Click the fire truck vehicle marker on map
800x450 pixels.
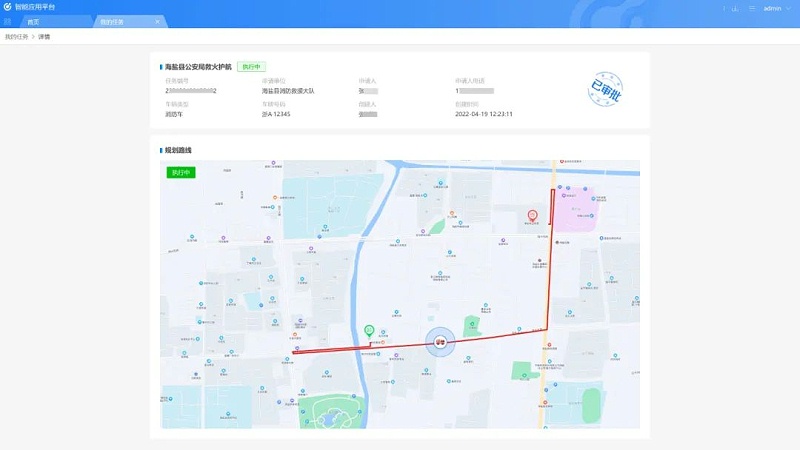coord(440,342)
